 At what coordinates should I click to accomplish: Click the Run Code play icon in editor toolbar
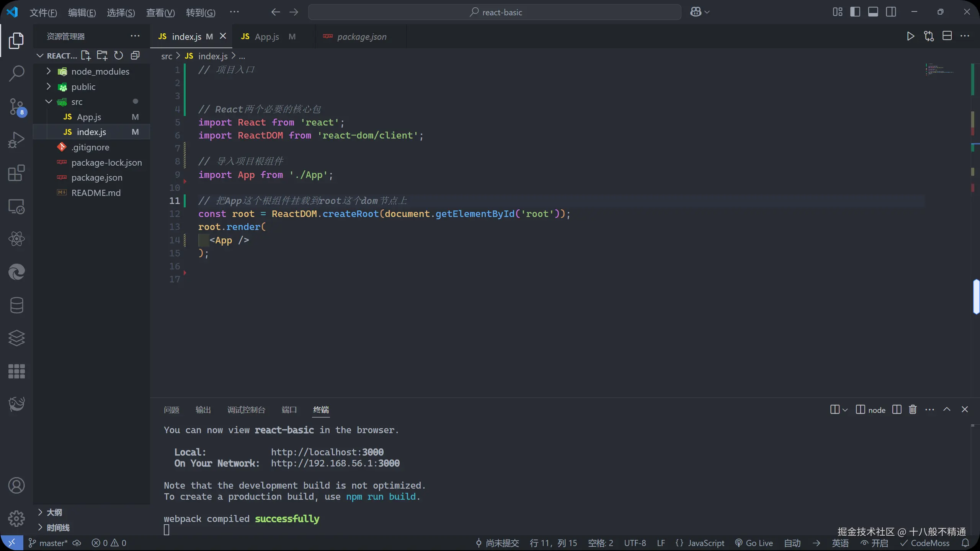click(x=911, y=36)
